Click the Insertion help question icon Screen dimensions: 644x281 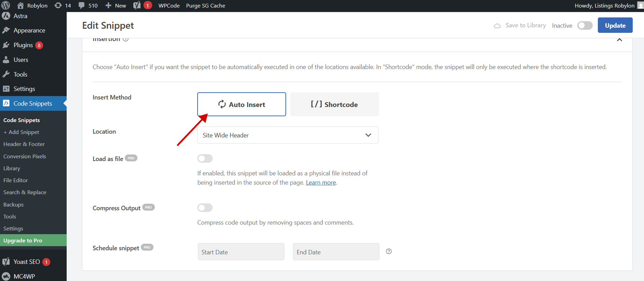126,39
